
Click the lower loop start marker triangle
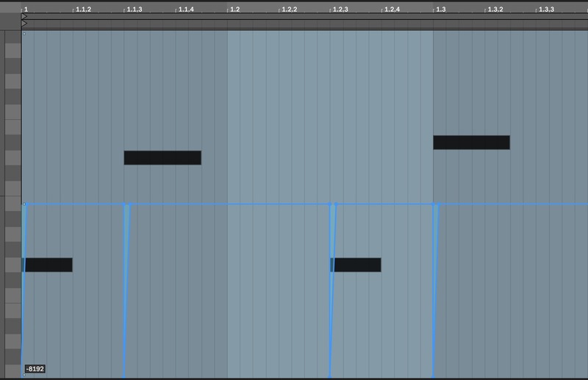point(24,24)
